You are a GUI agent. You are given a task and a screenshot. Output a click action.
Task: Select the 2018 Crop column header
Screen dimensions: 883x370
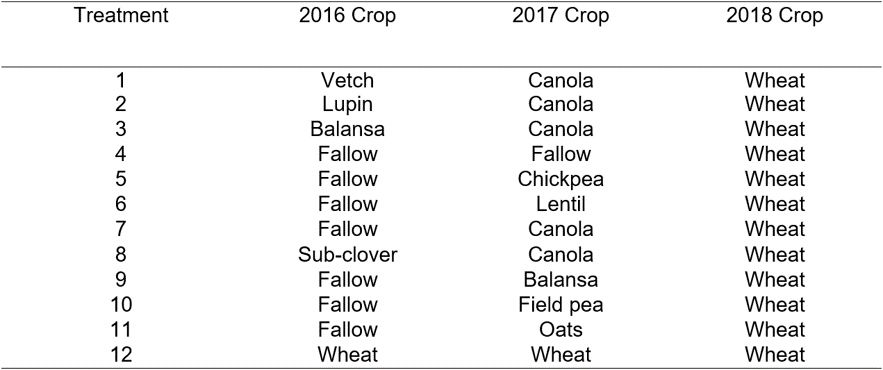click(x=774, y=16)
